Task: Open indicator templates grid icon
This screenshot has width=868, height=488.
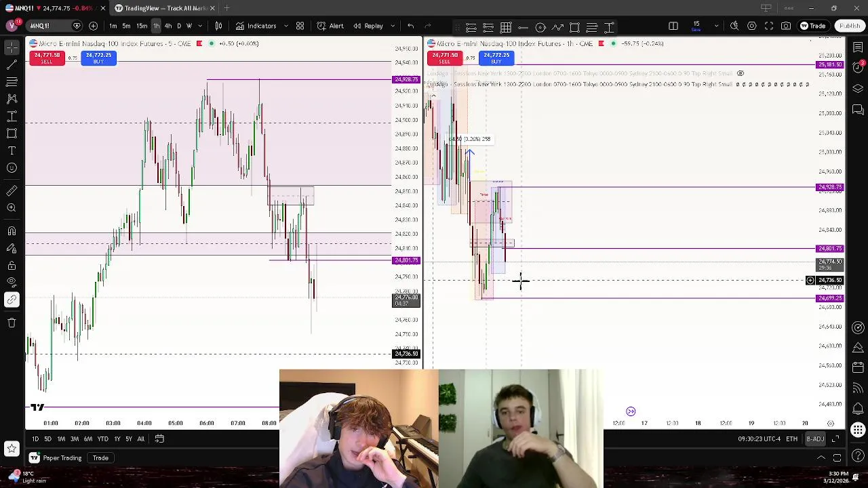Action: (300, 26)
